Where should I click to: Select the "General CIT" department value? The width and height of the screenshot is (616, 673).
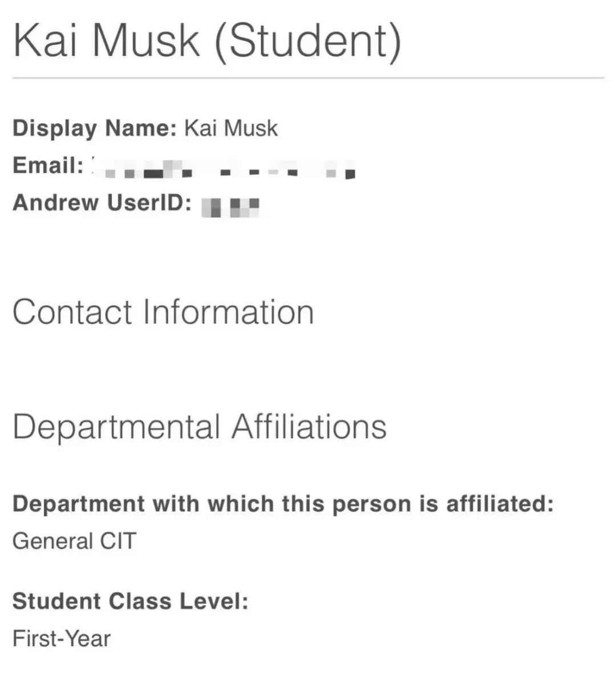click(x=74, y=541)
